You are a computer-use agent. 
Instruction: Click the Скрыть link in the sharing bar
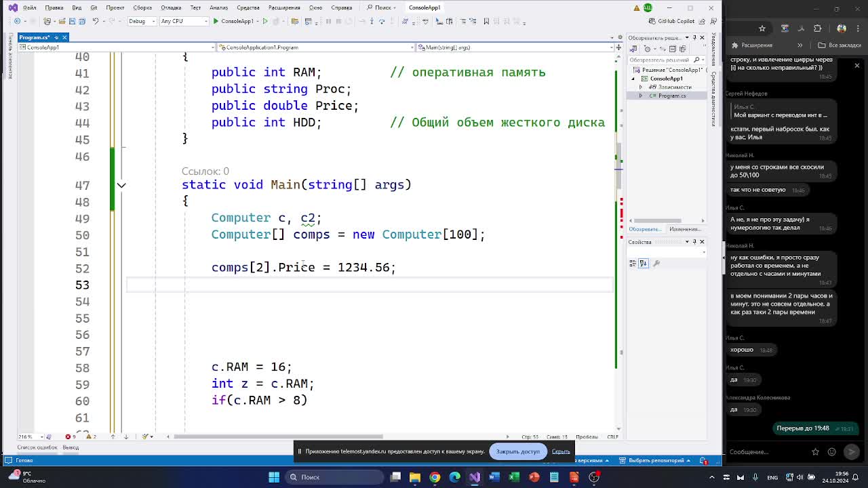click(x=561, y=451)
